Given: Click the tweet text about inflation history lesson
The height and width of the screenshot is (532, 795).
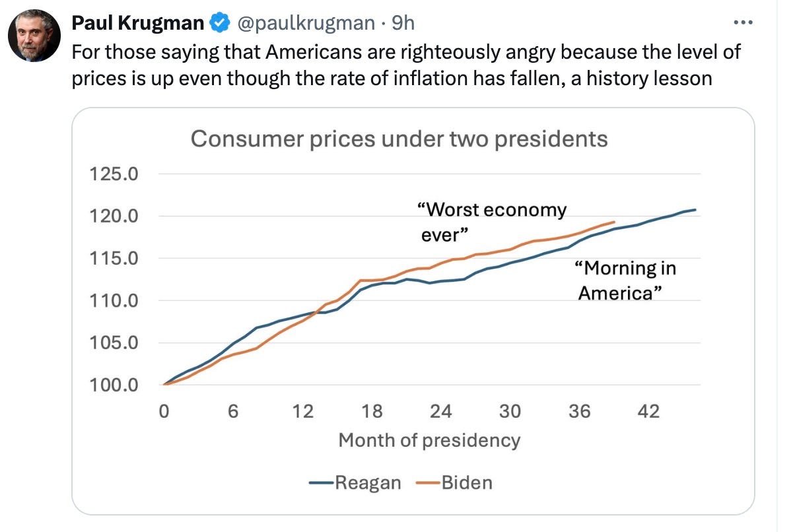Looking at the screenshot, I should point(406,65).
